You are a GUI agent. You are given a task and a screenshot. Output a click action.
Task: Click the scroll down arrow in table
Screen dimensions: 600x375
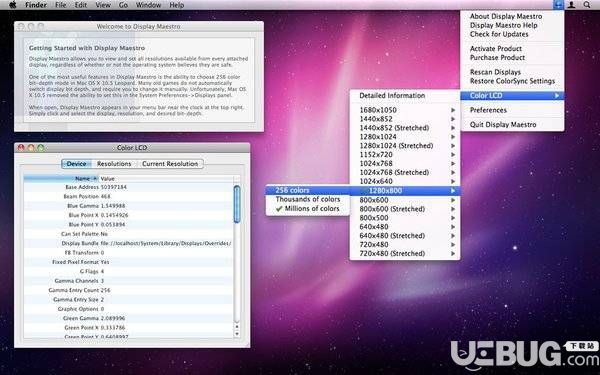click(x=237, y=334)
